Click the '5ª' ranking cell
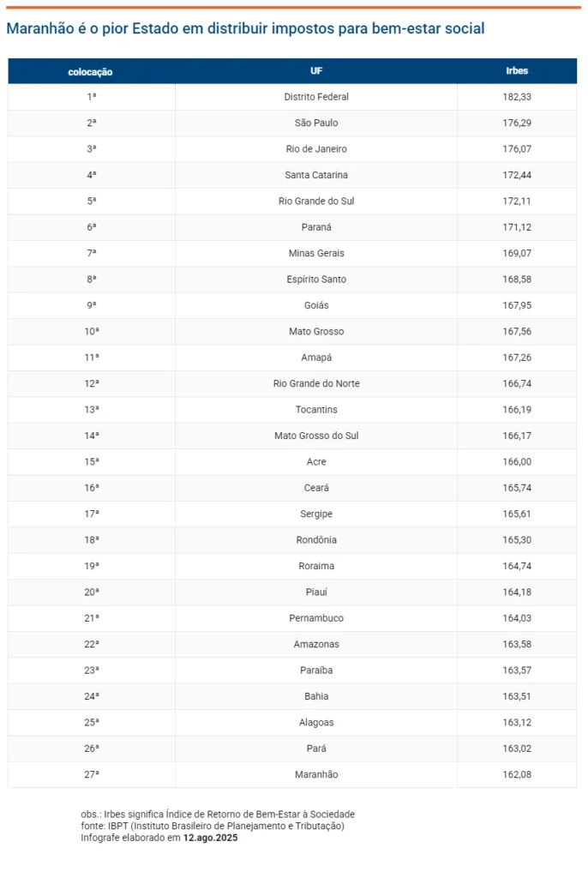The image size is (588, 878). point(92,201)
